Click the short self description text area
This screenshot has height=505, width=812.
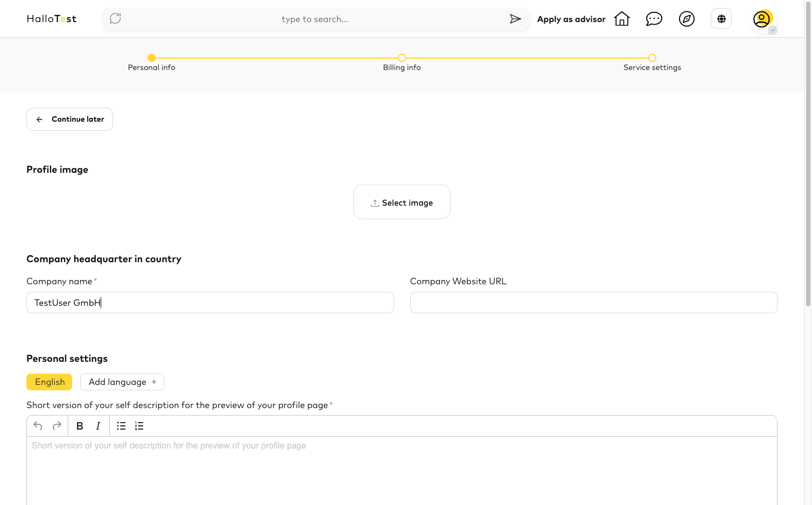pos(402,471)
